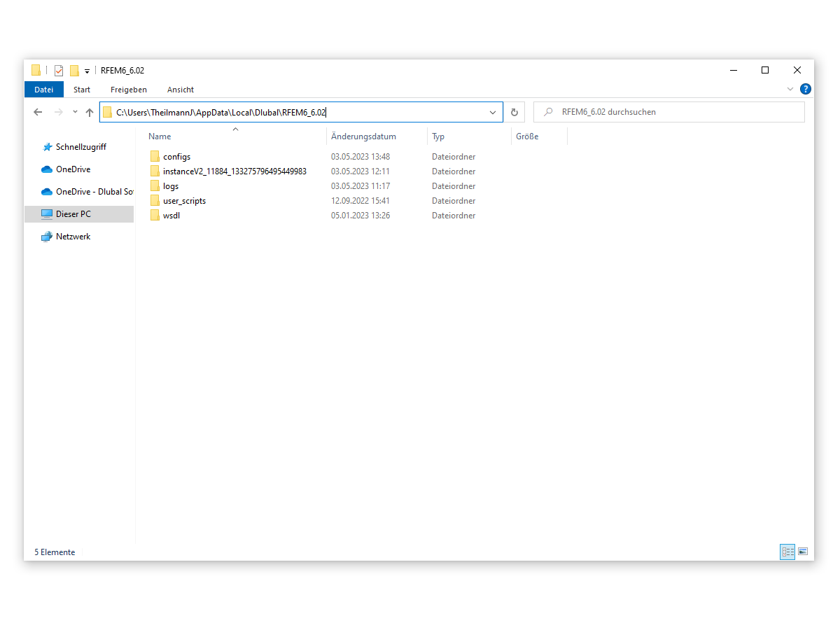Open Help via the blue question mark icon

point(806,89)
